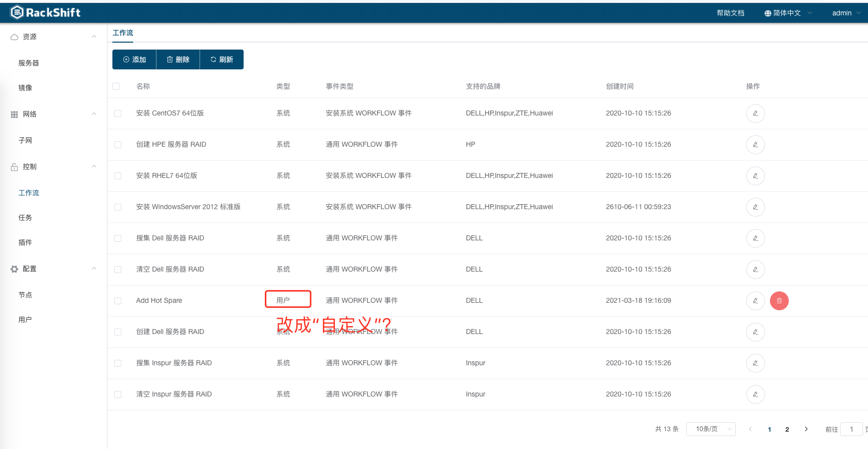Click the 配置 gear icon
The height and width of the screenshot is (449, 868).
tap(14, 269)
